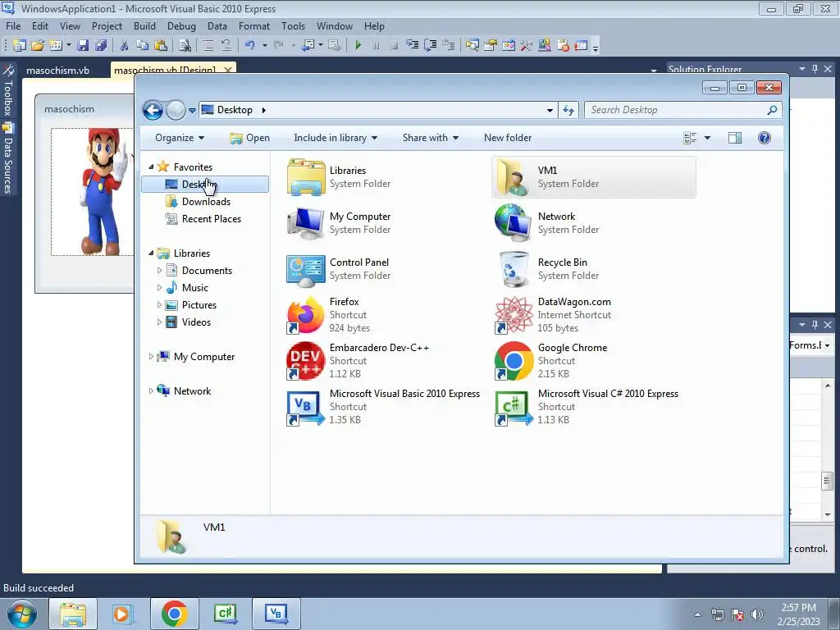The image size is (840, 630).
Task: Toggle the preview pane icon in Explorer
Action: click(x=735, y=138)
